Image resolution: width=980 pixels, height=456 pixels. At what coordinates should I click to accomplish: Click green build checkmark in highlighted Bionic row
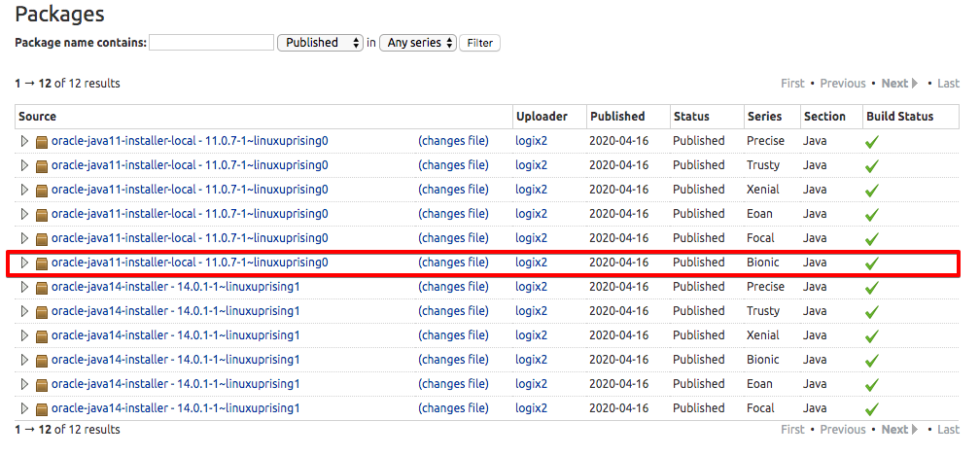[x=871, y=263]
